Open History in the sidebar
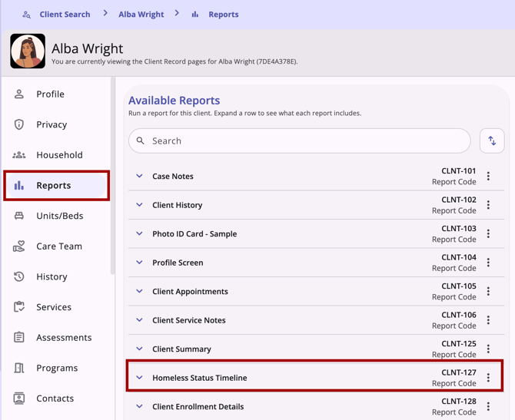The image size is (515, 420). (x=56, y=276)
